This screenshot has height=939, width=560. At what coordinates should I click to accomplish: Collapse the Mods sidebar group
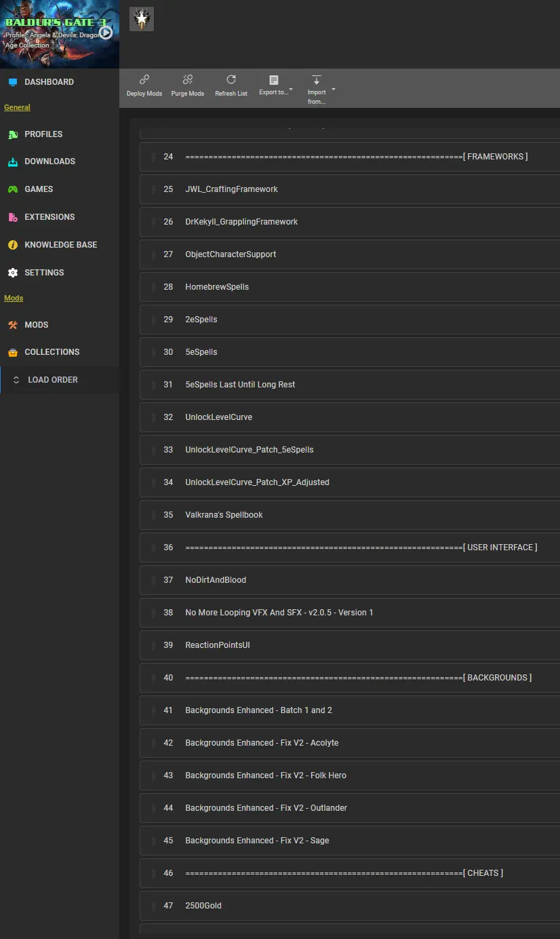[14, 298]
